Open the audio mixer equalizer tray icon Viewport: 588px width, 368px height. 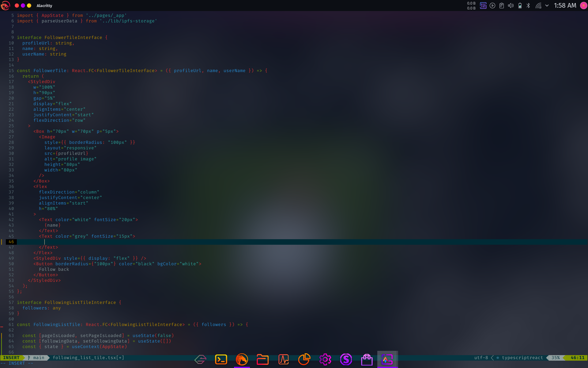tap(483, 6)
